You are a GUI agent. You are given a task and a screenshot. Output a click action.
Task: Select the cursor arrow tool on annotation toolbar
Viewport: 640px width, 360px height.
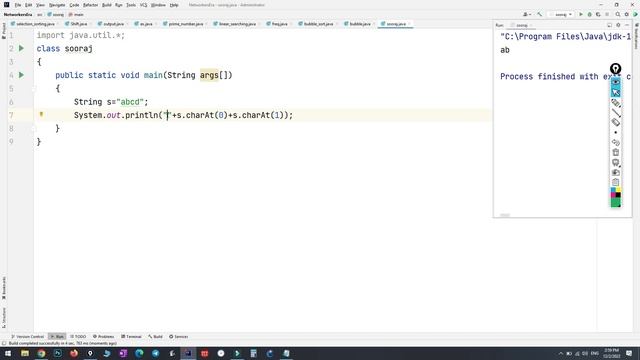pyautogui.click(x=616, y=93)
